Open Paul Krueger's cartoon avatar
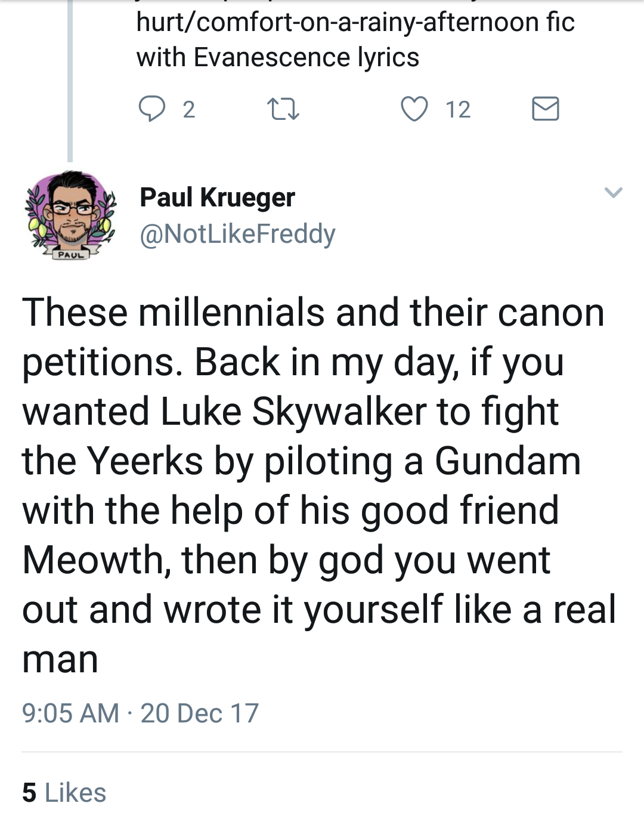Screen dimensions: 644x831 [x=70, y=214]
